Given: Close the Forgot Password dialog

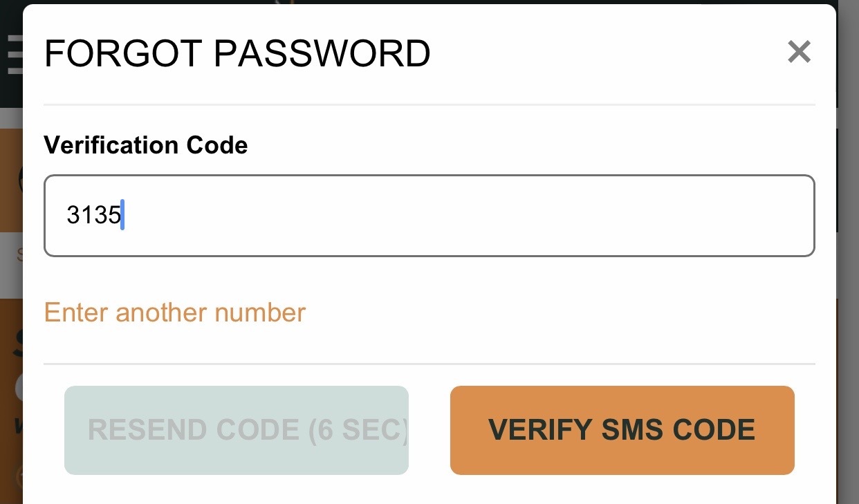Looking at the screenshot, I should [x=799, y=52].
